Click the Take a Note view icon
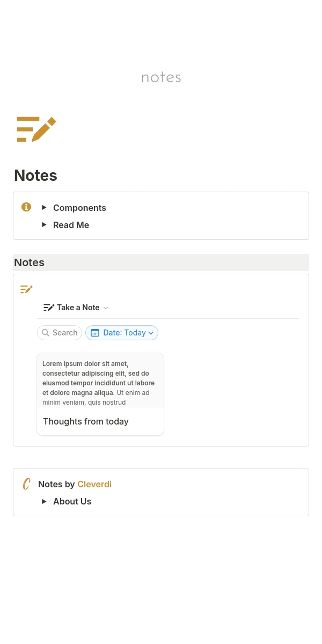The height and width of the screenshot is (644, 322). pyautogui.click(x=49, y=308)
